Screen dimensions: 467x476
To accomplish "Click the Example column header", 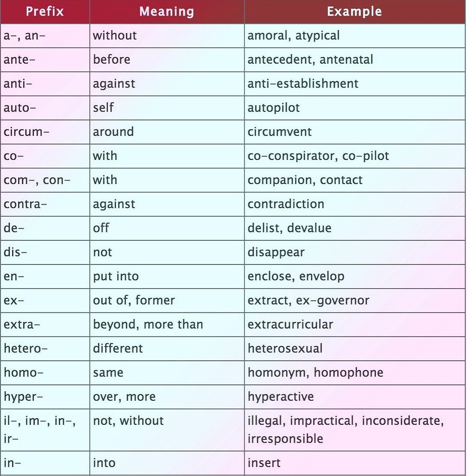I will pos(354,12).
